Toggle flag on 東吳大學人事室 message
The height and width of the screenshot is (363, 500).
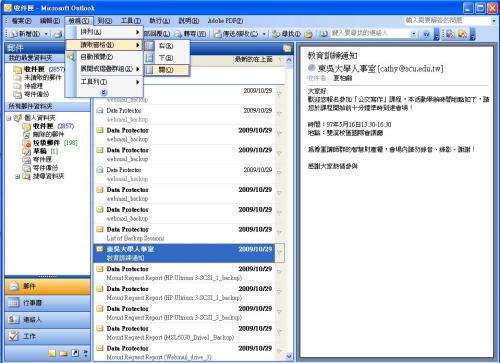[x=280, y=253]
